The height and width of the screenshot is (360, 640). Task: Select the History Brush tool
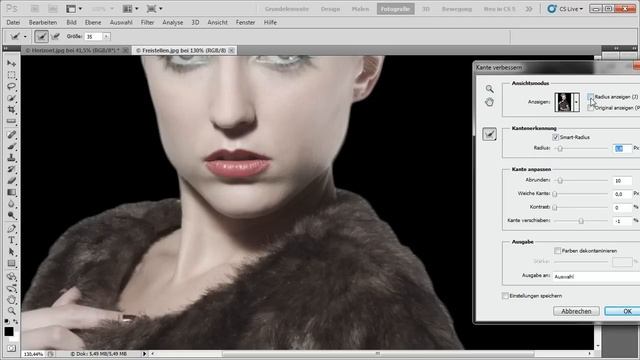point(11,169)
